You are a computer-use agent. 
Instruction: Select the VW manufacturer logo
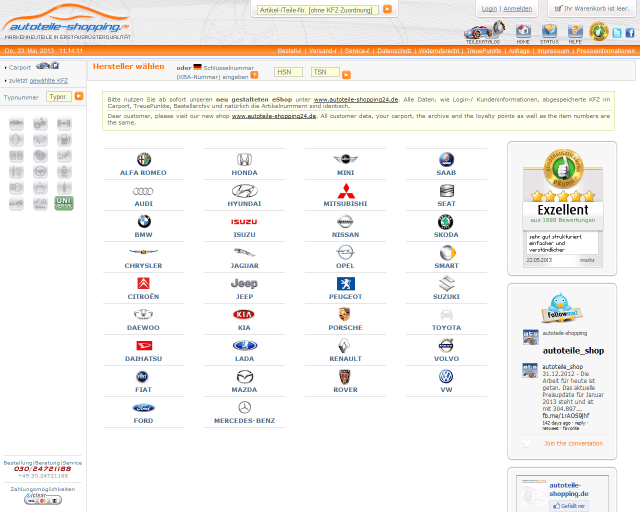coord(446,376)
